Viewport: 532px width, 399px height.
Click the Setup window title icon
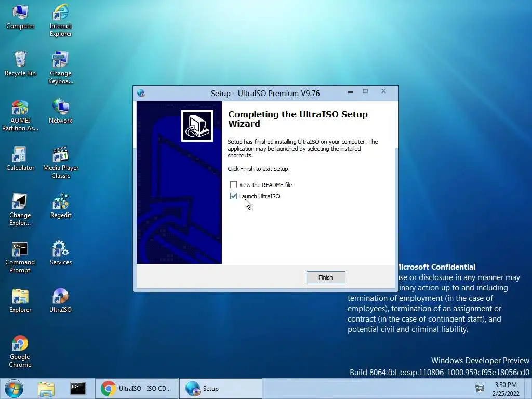pyautogui.click(x=141, y=94)
